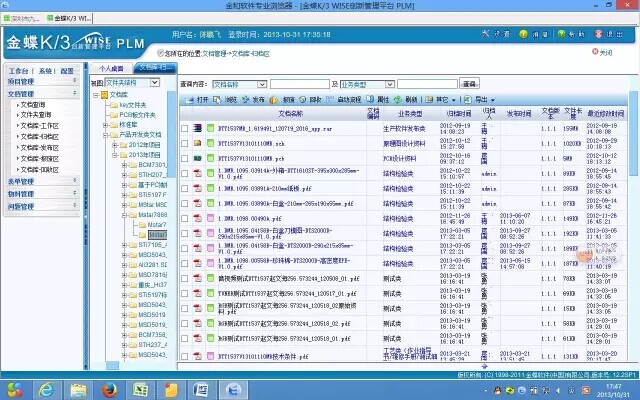Click the green 帮助 help icon

(x=562, y=34)
